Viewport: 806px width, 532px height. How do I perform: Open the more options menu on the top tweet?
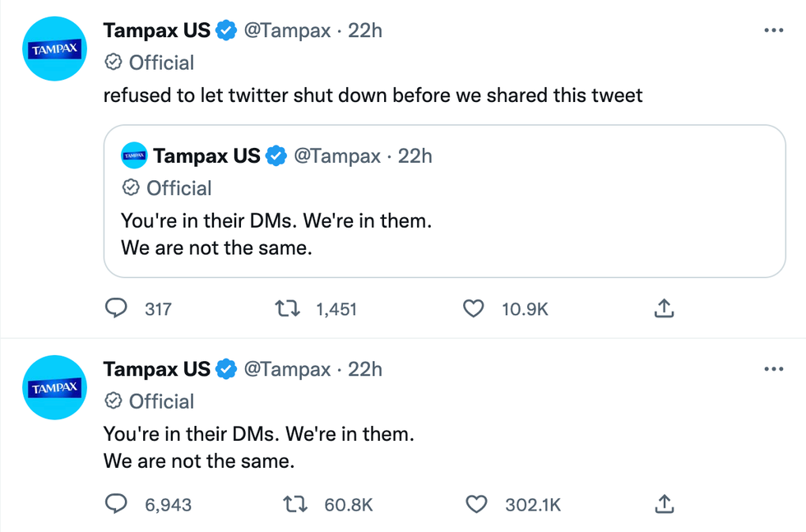[x=774, y=29]
